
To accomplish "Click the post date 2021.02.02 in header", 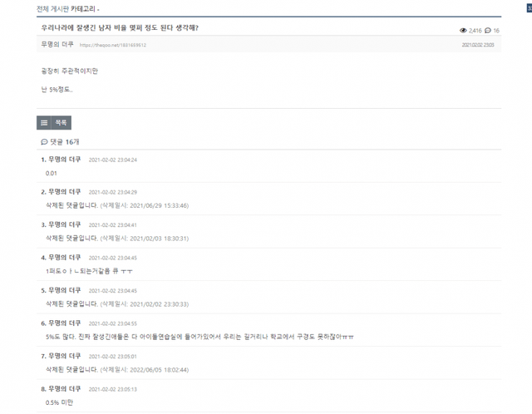I will click(478, 45).
